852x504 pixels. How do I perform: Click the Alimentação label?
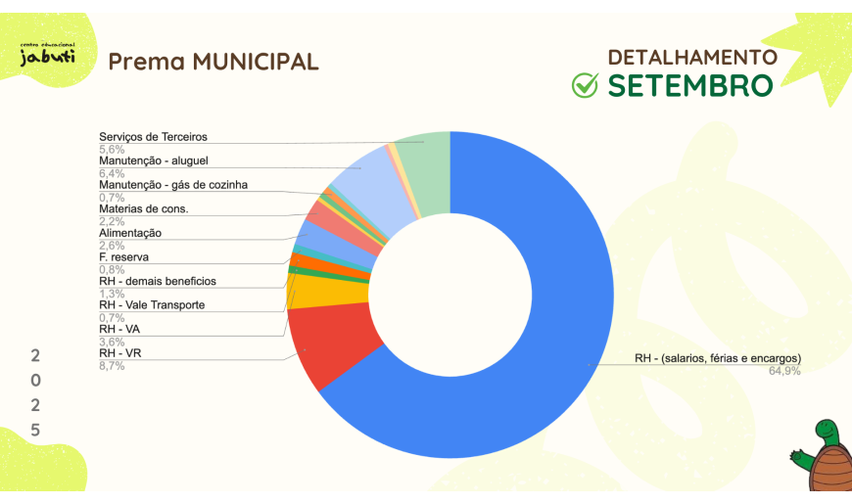coord(130,233)
